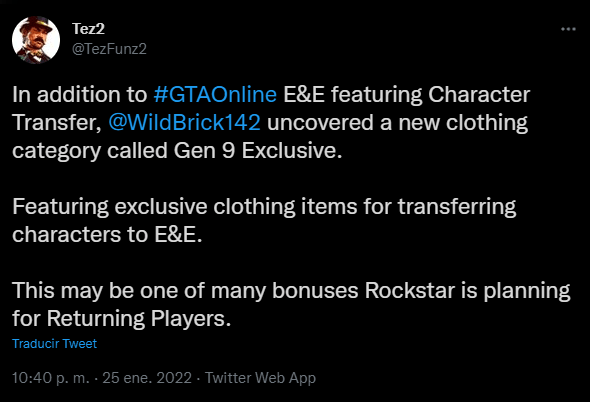
Task: Click the 'This may be one of many bonuses' line
Action: (x=185, y=291)
